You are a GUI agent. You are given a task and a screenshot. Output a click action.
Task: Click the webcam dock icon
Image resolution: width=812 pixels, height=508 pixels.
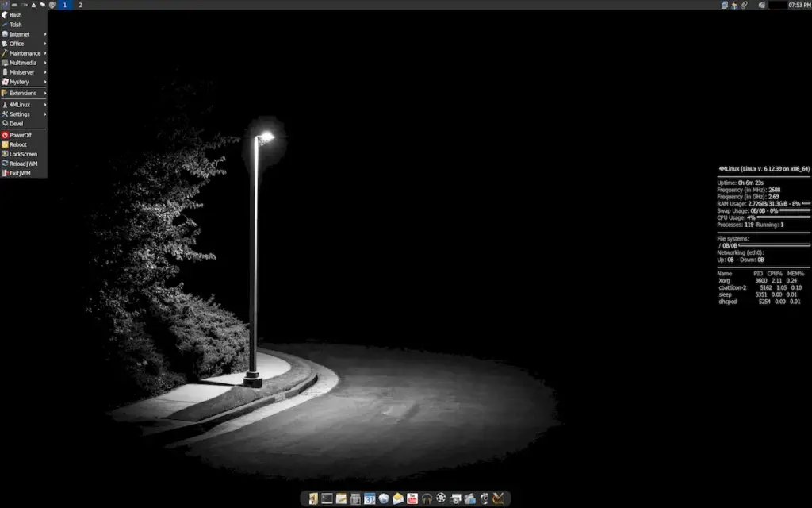pyautogui.click(x=485, y=498)
